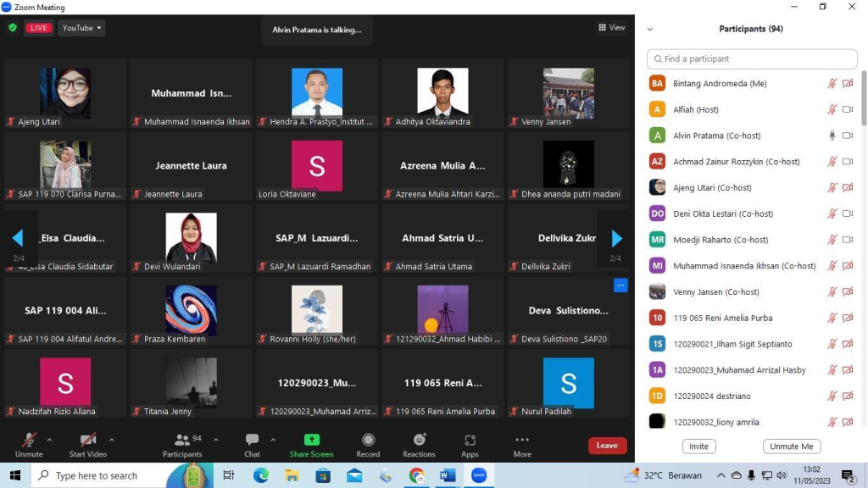Click camera-off icon for Ilham Sigit Septianto

[x=848, y=344]
